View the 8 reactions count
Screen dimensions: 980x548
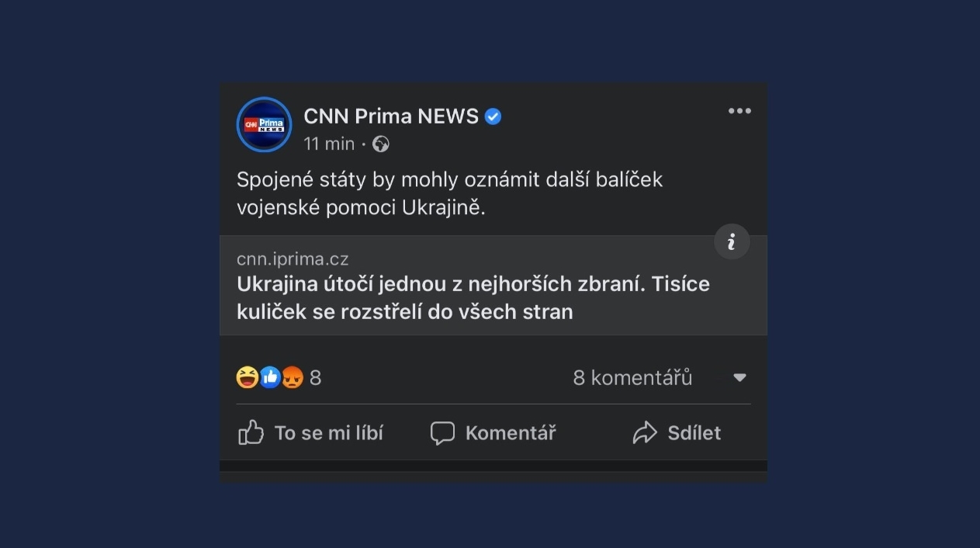click(x=315, y=378)
